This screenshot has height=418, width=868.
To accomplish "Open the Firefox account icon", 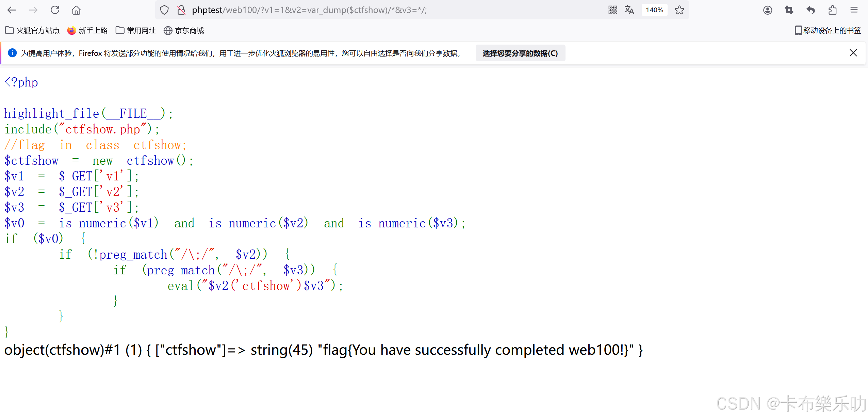I will [768, 10].
